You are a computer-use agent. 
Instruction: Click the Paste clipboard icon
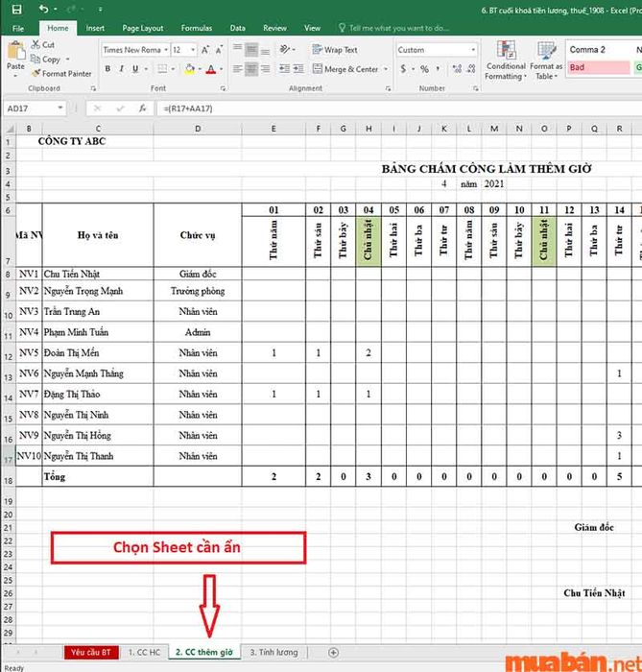16,51
